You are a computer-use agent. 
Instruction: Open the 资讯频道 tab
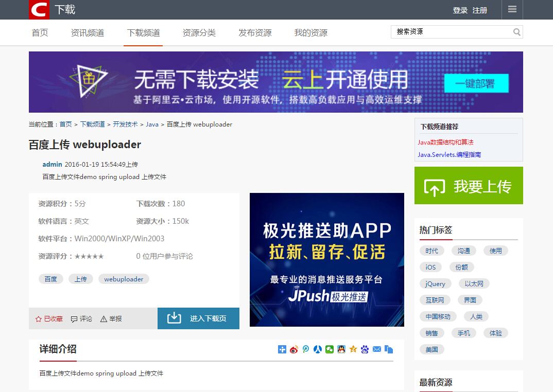pyautogui.click(x=88, y=33)
